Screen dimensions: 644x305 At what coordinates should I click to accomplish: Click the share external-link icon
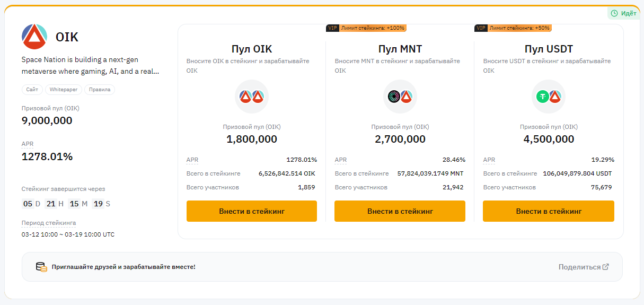tap(606, 267)
